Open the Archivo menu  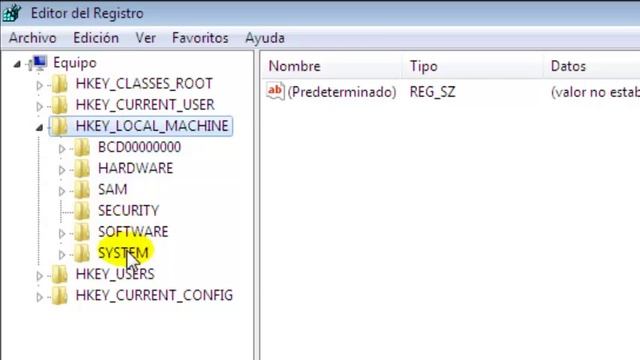tap(33, 38)
